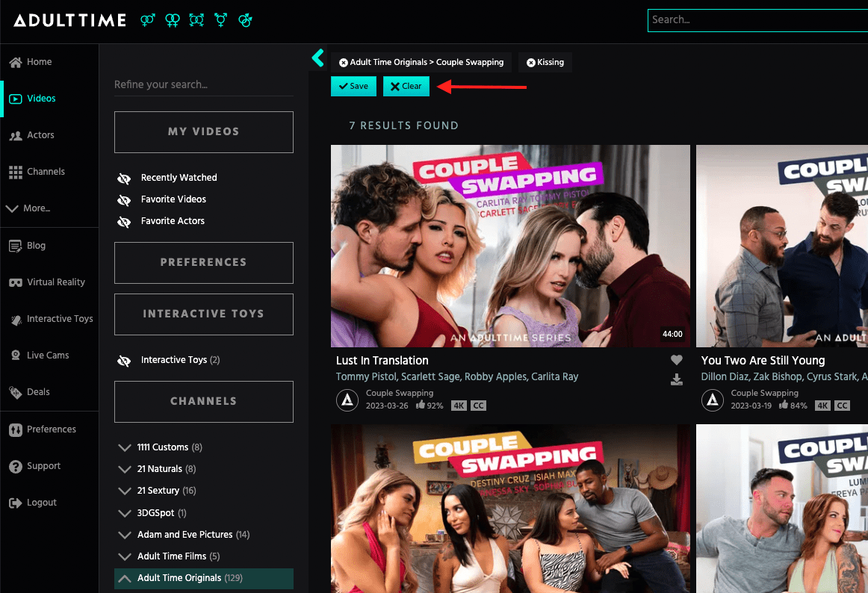Collapse the filter panel with the teal chevron
This screenshot has height=593, width=868.
317,58
